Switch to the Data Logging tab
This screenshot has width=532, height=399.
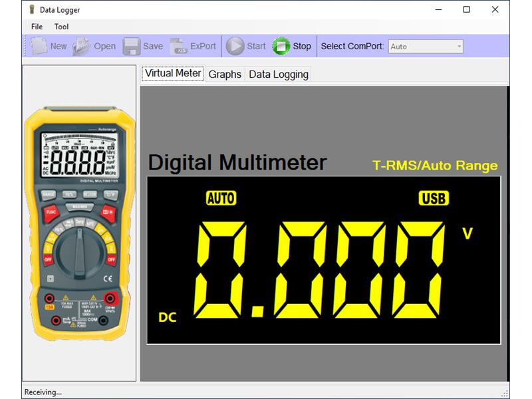pyautogui.click(x=279, y=74)
